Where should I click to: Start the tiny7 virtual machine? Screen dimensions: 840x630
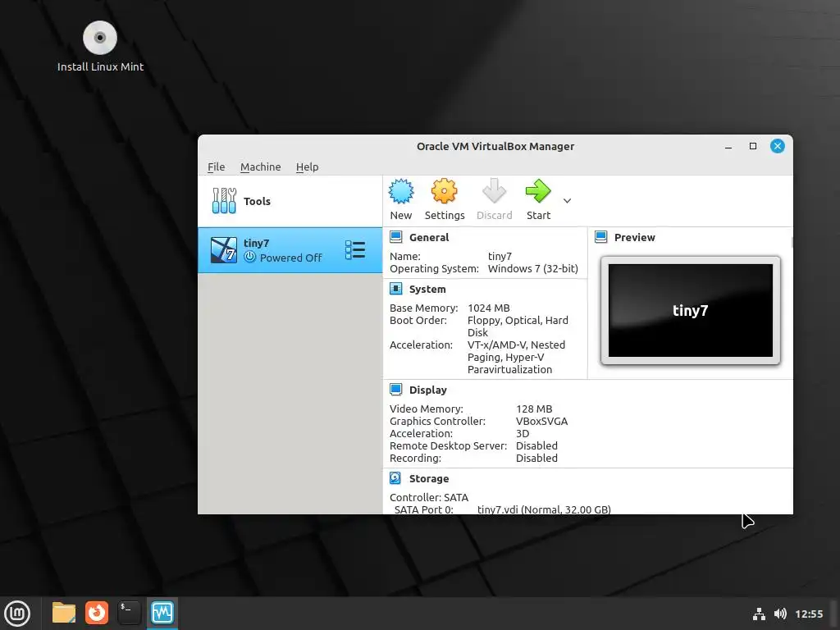(x=538, y=199)
